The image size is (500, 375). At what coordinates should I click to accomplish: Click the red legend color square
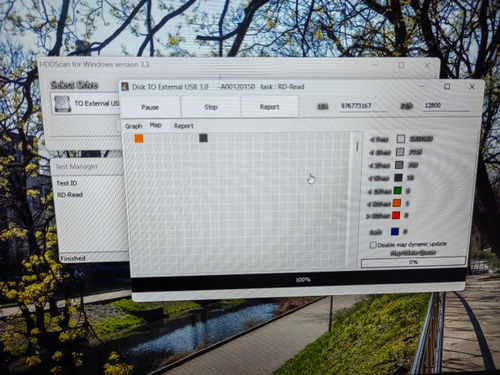click(x=396, y=215)
